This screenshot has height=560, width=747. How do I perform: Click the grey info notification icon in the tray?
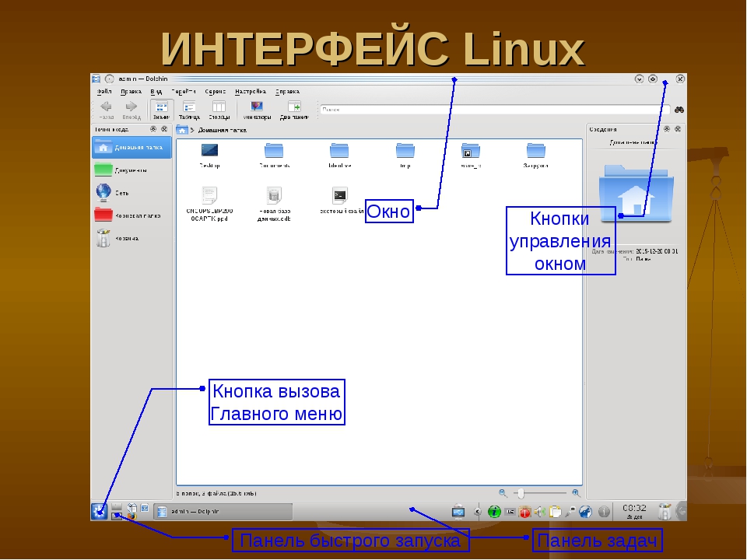click(604, 512)
